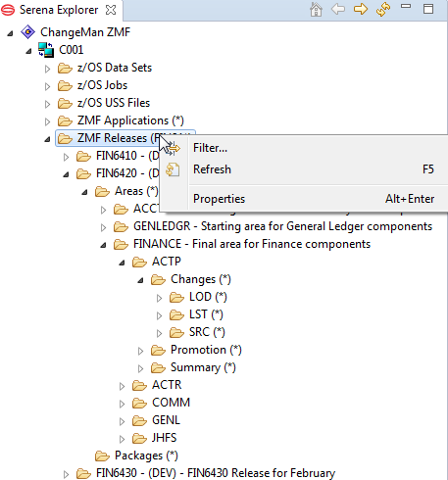Click the Changes folder icon
Image resolution: width=448 pixels, height=480 pixels.
coord(158,279)
